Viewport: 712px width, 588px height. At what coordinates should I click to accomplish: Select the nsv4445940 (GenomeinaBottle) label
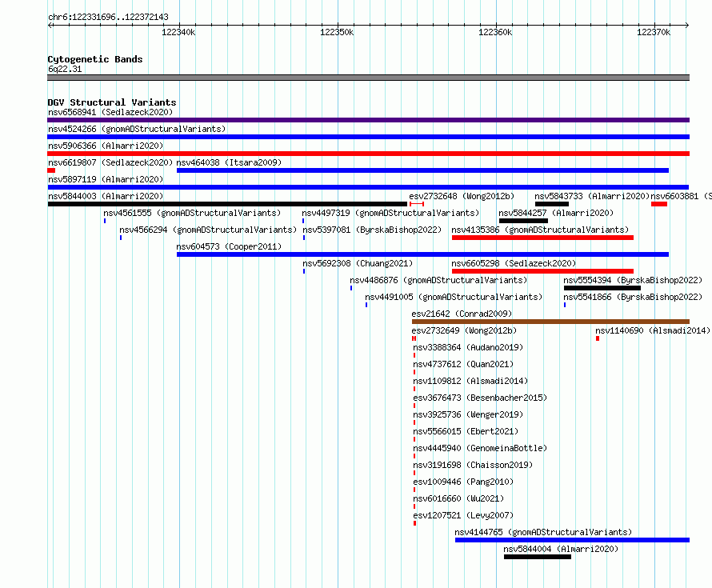click(480, 448)
